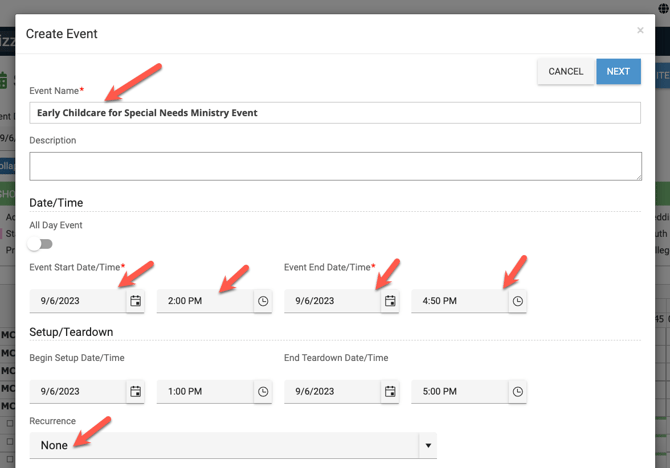The height and width of the screenshot is (468, 670).
Task: Open the Begin Setup time clock picker
Action: (263, 392)
